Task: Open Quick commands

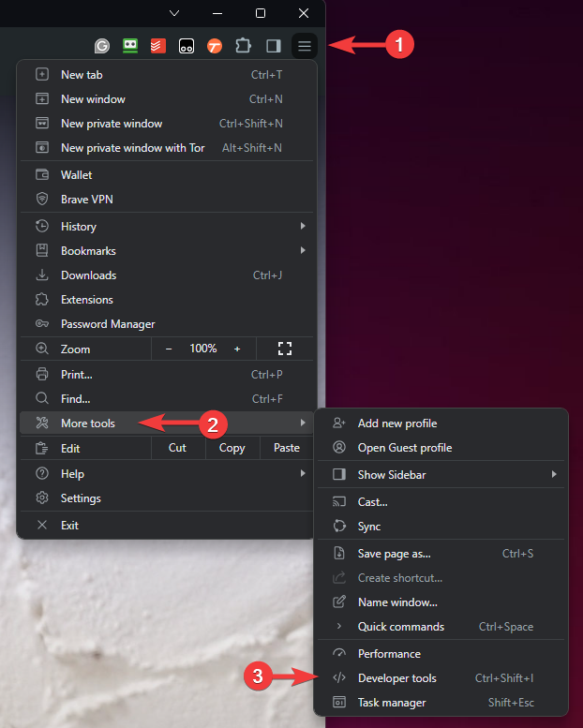Action: [441, 627]
